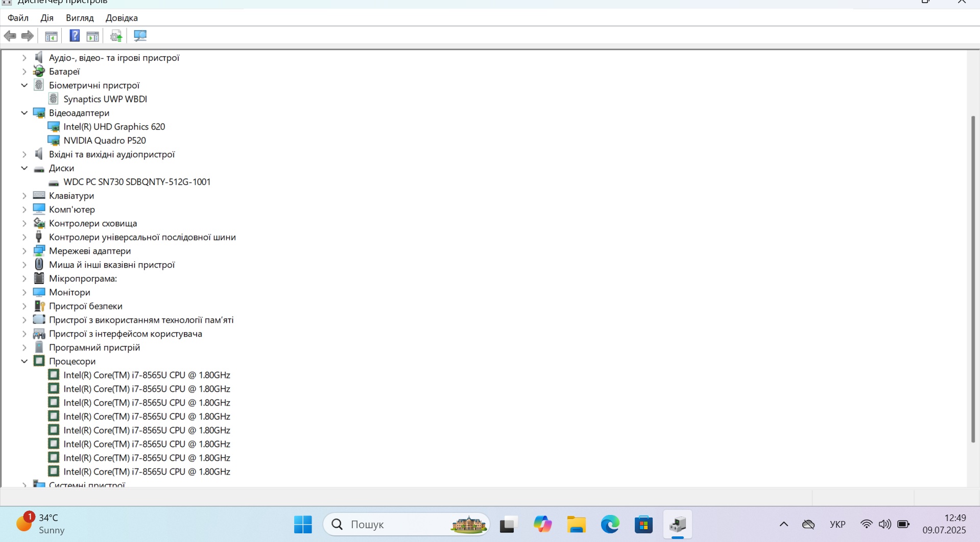Collapse the Біометричні пристрої node
This screenshot has width=980, height=542.
(24, 85)
